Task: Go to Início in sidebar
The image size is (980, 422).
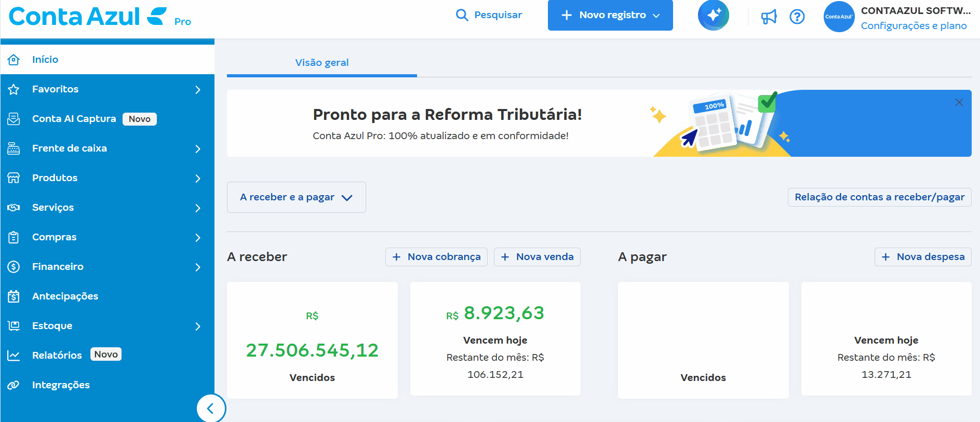Action: pyautogui.click(x=108, y=60)
